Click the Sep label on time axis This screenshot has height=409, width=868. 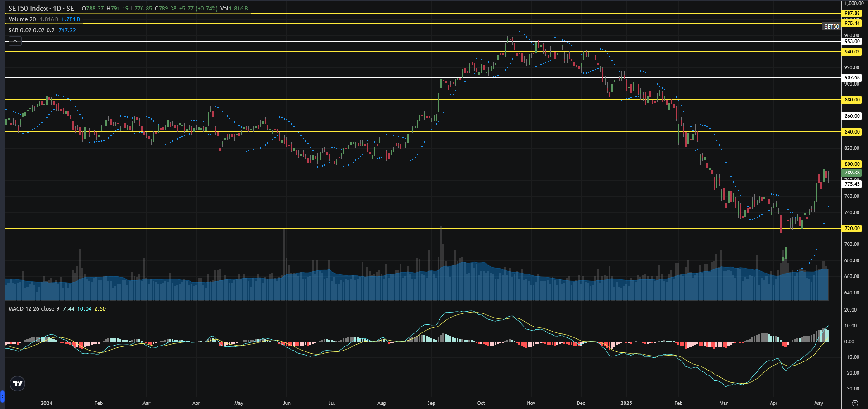431,403
